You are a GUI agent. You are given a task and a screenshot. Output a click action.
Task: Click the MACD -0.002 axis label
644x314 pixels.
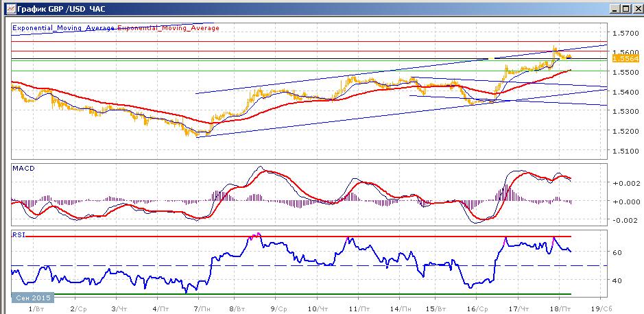pos(626,220)
